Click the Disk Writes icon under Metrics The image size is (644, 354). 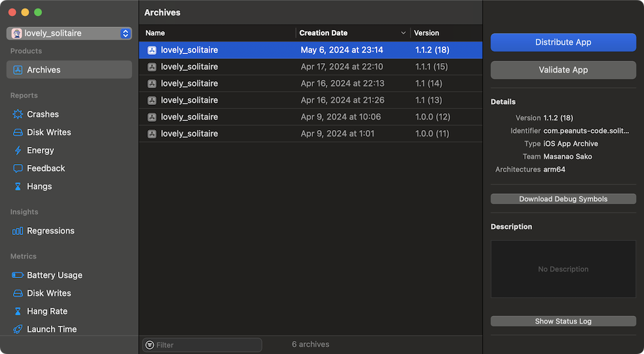[x=17, y=293]
